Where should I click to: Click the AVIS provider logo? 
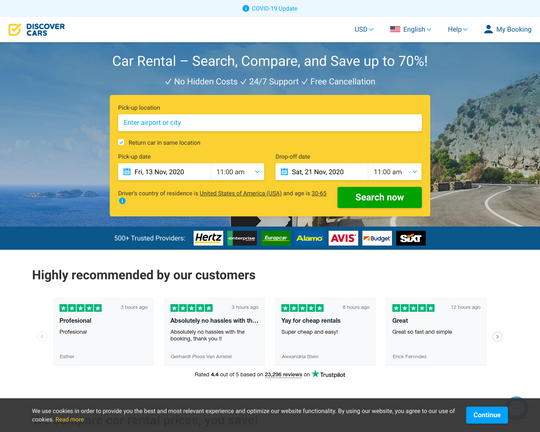tap(343, 238)
